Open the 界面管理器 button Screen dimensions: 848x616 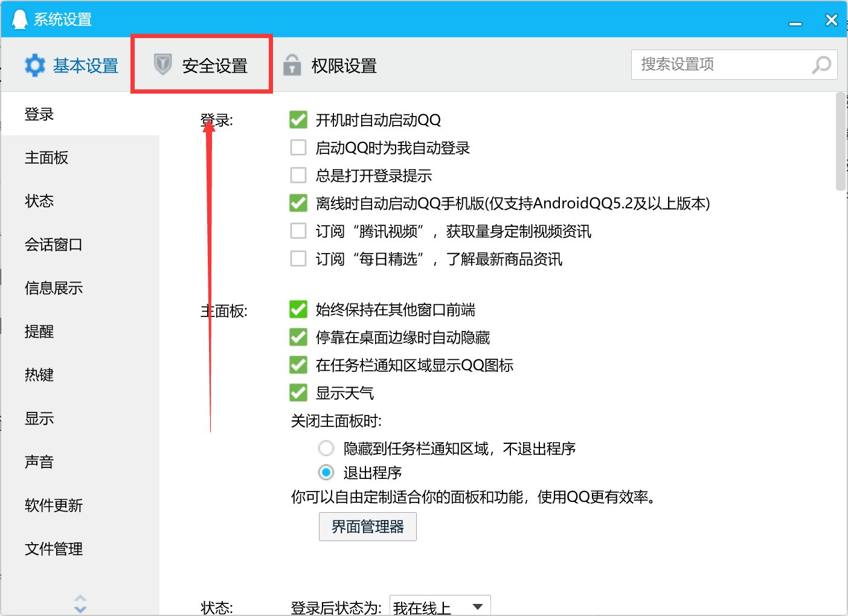coord(367,526)
